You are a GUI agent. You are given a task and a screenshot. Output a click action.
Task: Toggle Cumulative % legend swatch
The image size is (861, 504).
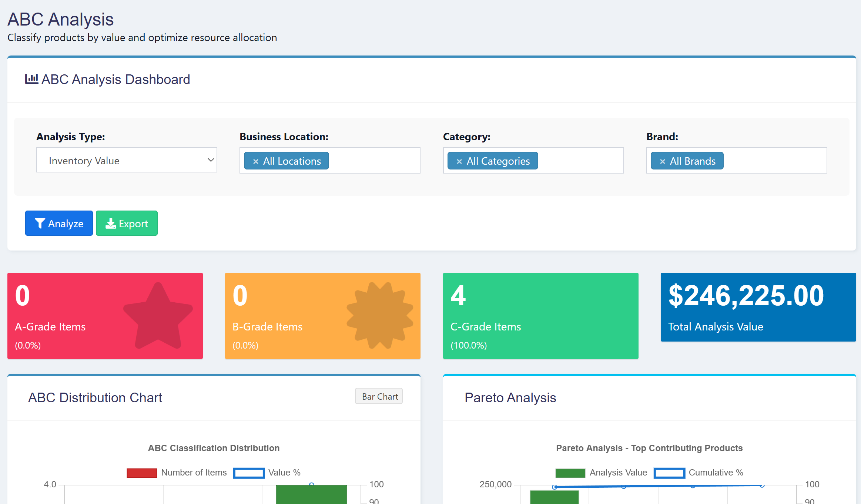click(669, 473)
